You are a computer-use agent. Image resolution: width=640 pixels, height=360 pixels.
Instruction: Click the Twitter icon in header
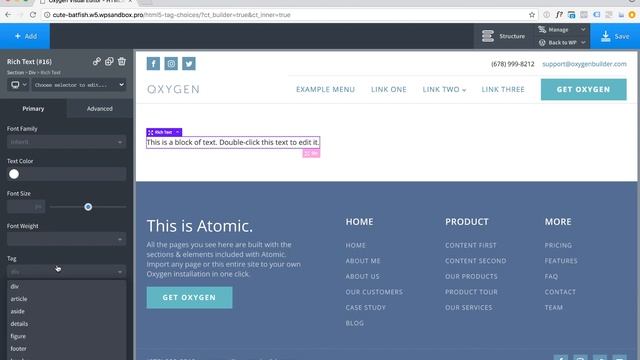[189, 64]
